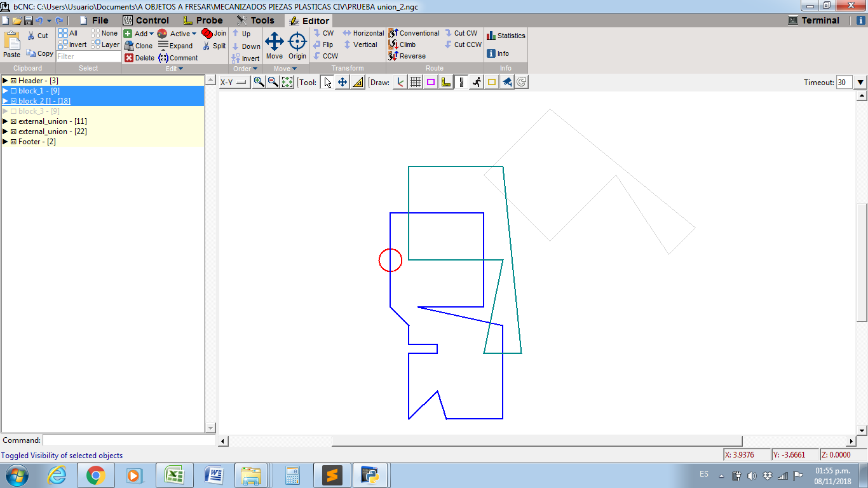This screenshot has height=488, width=868.
Task: Toggle the Footer block checkbox
Action: click(13, 142)
